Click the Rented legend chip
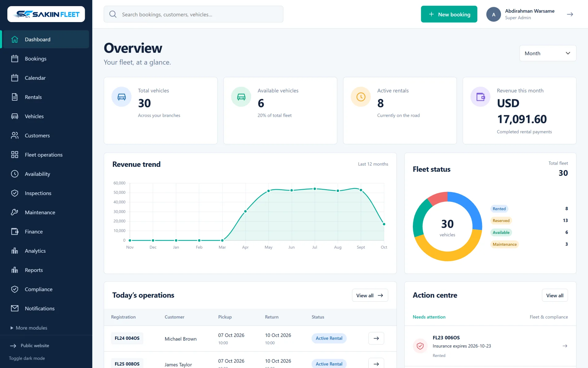588x368 pixels. tap(499, 209)
